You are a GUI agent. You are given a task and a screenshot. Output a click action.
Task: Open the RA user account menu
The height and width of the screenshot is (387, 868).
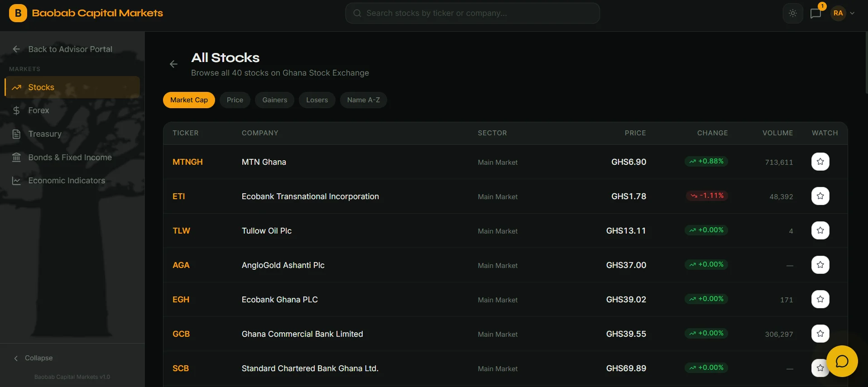pos(844,13)
